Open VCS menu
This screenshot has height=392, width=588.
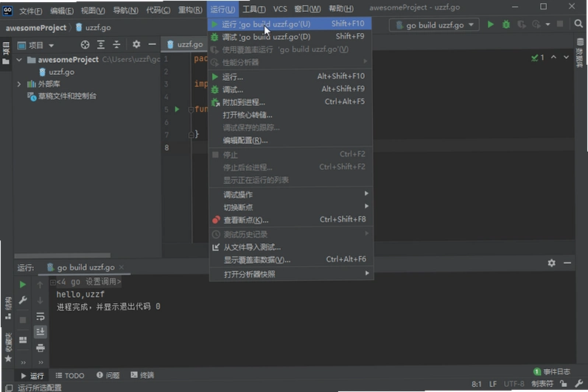(280, 9)
